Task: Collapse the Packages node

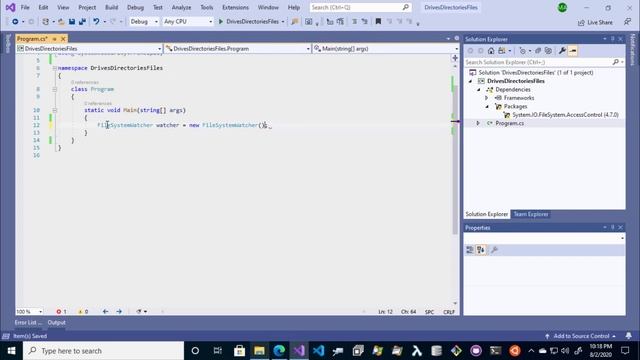Action: click(487, 107)
